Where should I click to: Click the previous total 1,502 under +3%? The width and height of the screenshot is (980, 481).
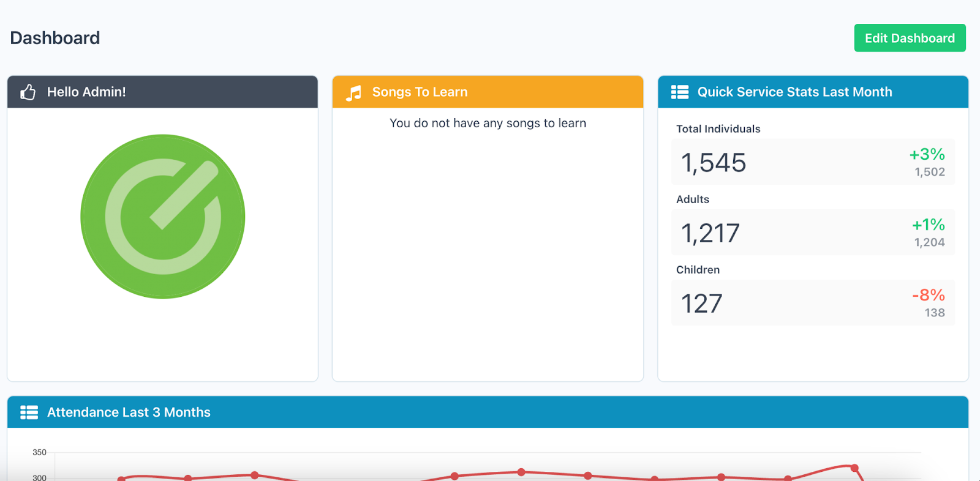tap(929, 173)
